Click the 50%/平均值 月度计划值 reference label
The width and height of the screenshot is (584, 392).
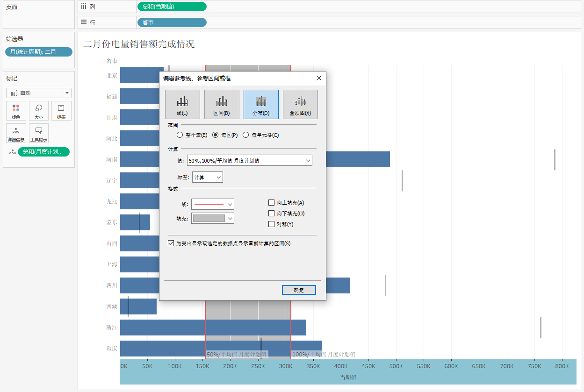(x=237, y=355)
